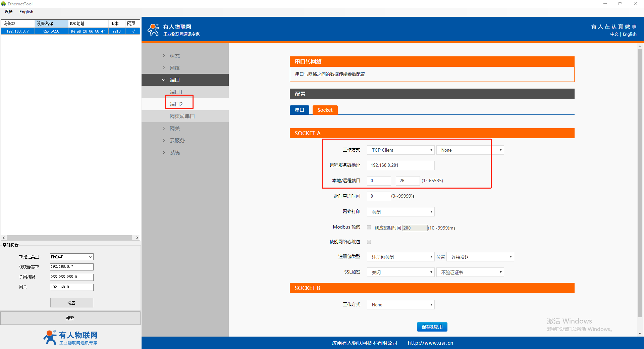
Task: Click the EthernetTool title bar app icon
Action: pyautogui.click(x=3, y=4)
